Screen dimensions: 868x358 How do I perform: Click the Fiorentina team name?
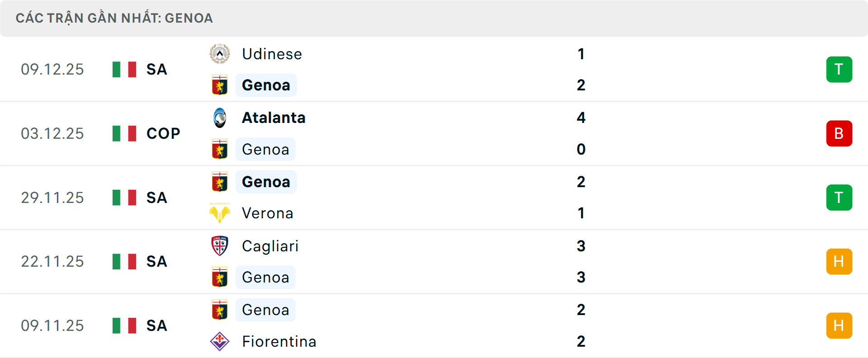pyautogui.click(x=279, y=342)
